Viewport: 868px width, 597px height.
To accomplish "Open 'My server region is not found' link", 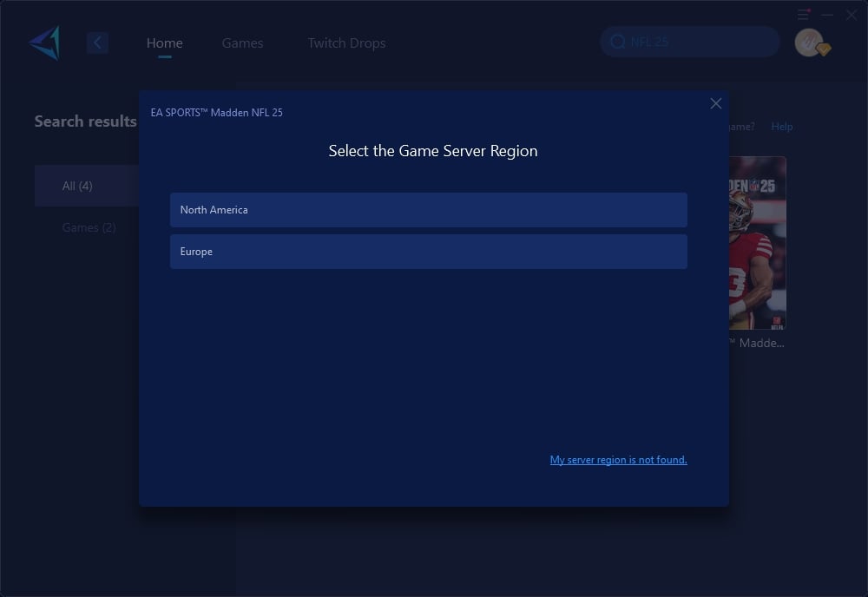I will tap(618, 460).
